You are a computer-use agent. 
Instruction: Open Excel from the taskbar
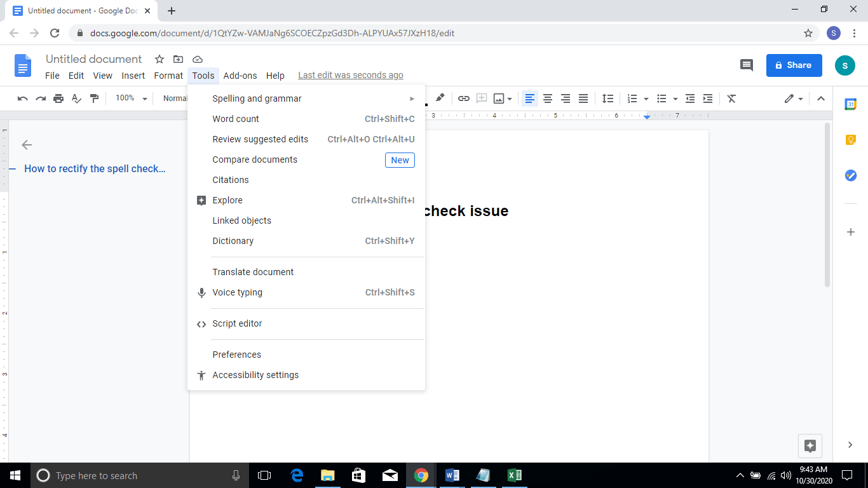(514, 475)
